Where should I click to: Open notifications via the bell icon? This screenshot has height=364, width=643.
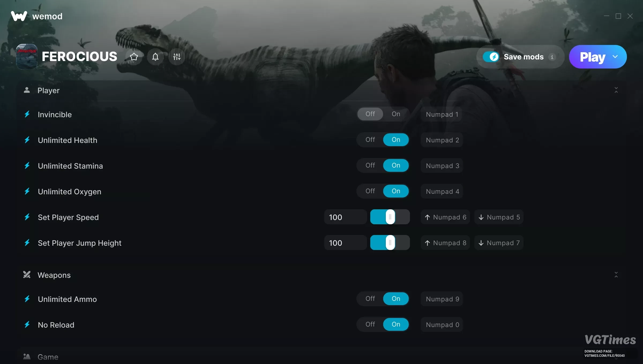(x=155, y=57)
